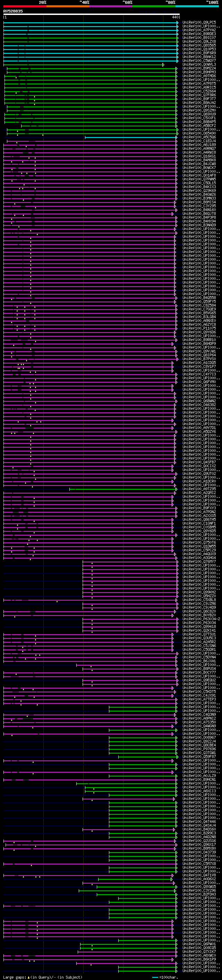Image resolution: width=222 pixels, height=980 pixels.
Task: Click label UniRef100_B9FXY3
Action: pos(199,508)
